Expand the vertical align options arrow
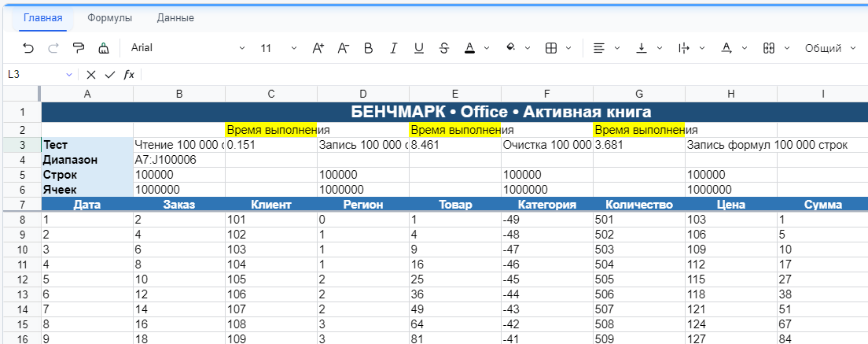This screenshot has width=868, height=344. coord(660,48)
